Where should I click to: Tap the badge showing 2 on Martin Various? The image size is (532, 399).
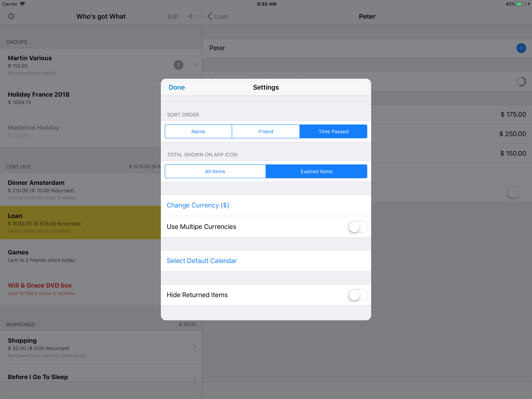pyautogui.click(x=178, y=65)
